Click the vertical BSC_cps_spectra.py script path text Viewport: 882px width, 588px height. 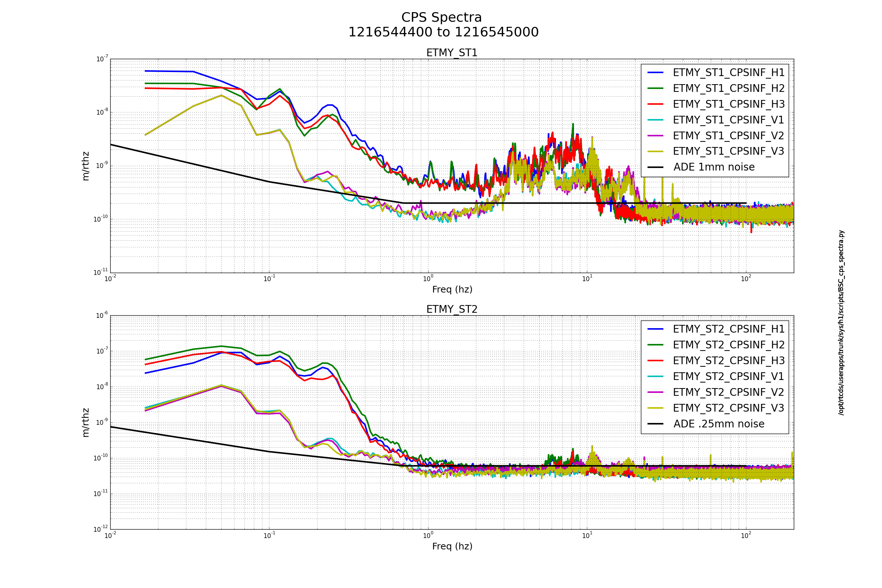(x=841, y=323)
